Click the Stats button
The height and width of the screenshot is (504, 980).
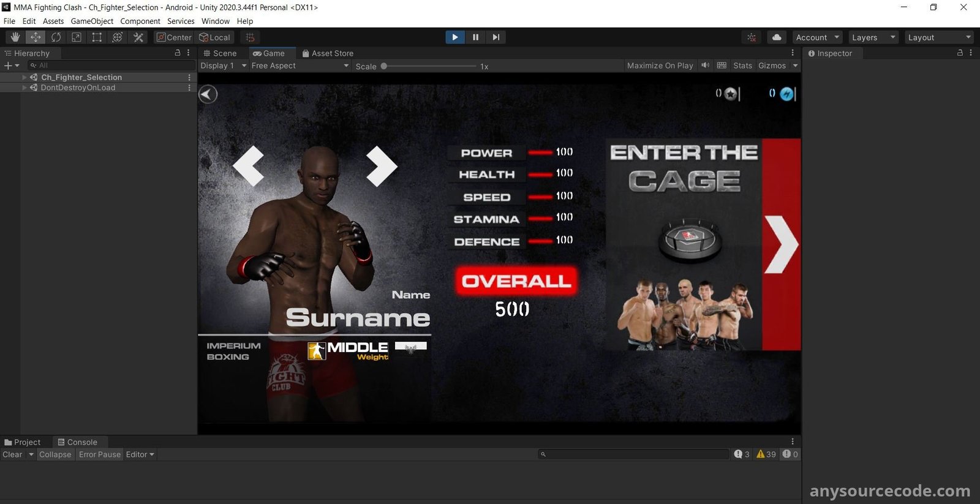click(x=742, y=66)
